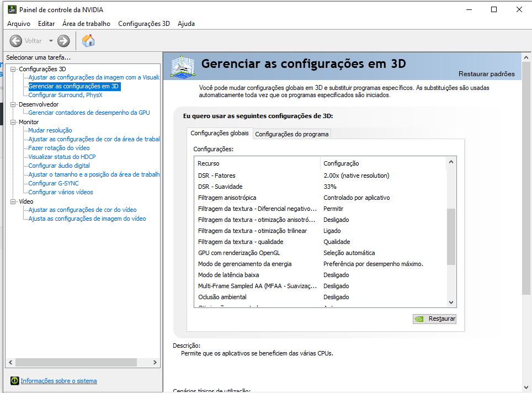Open Configurar Surround, PhysX
The height and width of the screenshot is (393, 532).
tap(65, 95)
